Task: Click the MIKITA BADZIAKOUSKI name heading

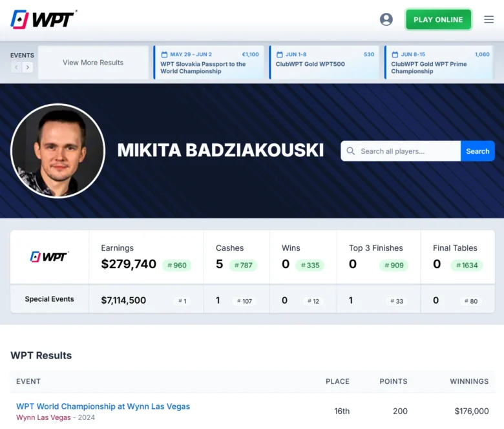Action: (x=220, y=150)
